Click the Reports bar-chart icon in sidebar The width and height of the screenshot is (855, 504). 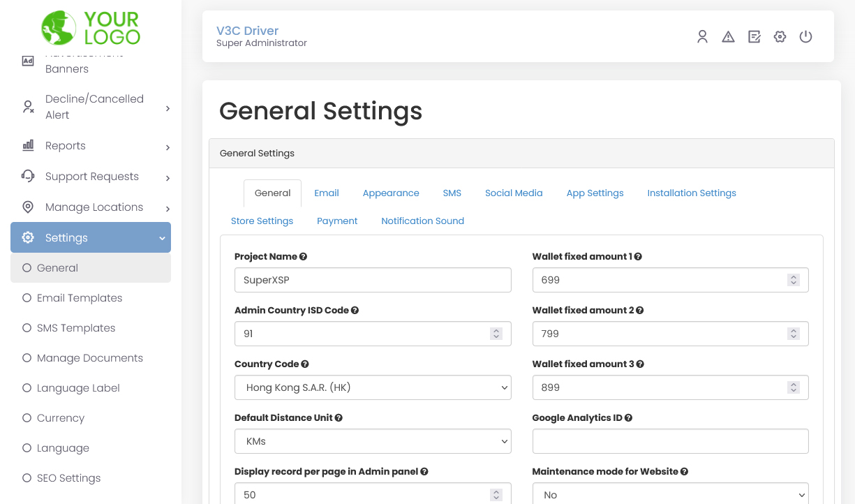point(28,145)
